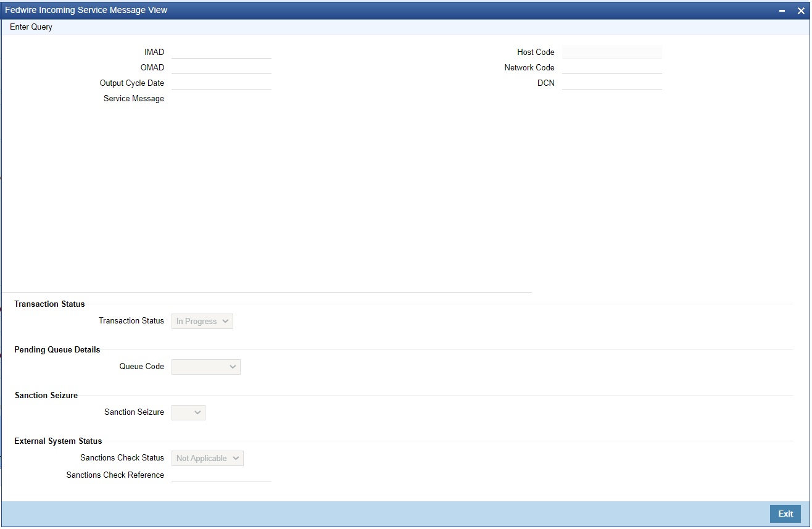Open the Sanction Seizure dropdown

188,412
